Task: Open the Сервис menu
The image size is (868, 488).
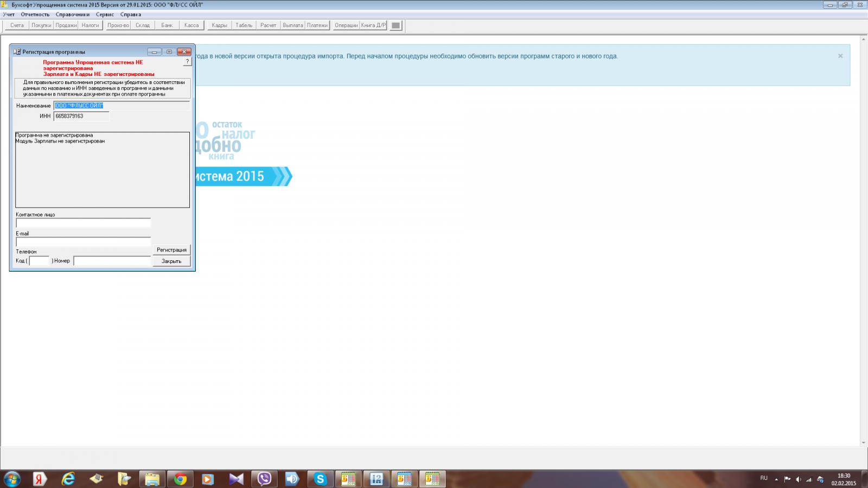Action: (x=105, y=15)
